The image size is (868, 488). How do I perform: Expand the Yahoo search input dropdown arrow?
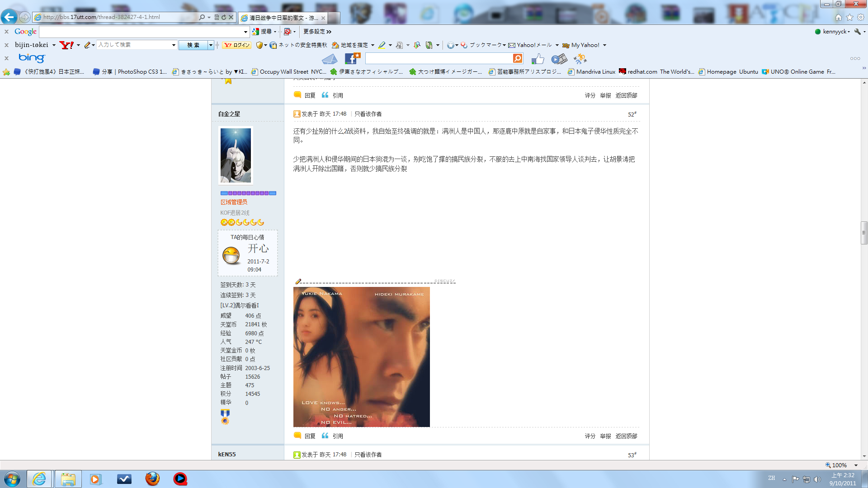[x=174, y=45]
